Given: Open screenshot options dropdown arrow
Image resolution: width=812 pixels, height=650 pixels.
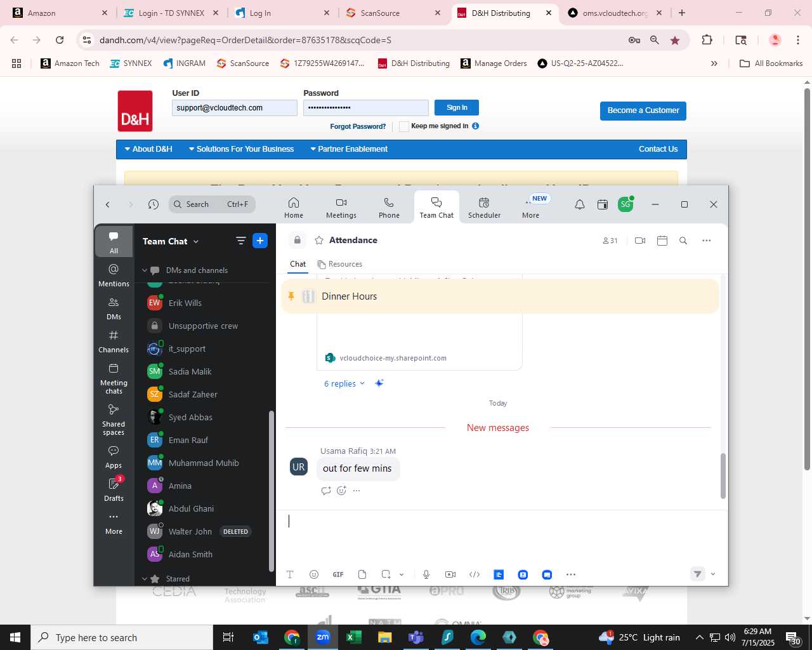Looking at the screenshot, I should 402,574.
